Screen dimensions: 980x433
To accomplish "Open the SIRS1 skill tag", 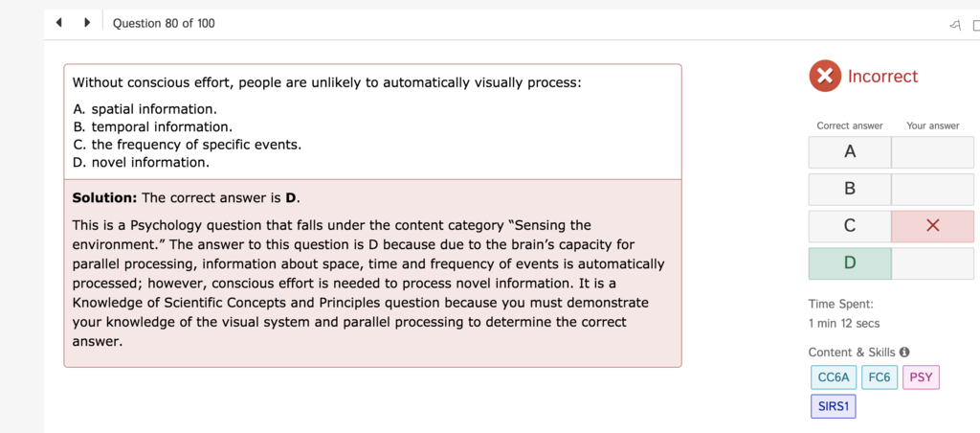I will [834, 406].
